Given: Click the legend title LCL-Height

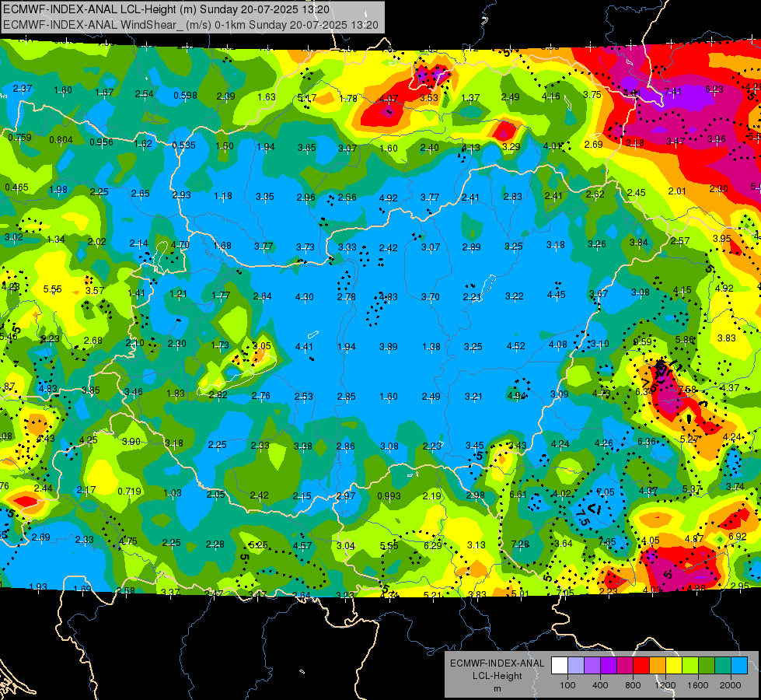Looking at the screenshot, I should [x=497, y=676].
